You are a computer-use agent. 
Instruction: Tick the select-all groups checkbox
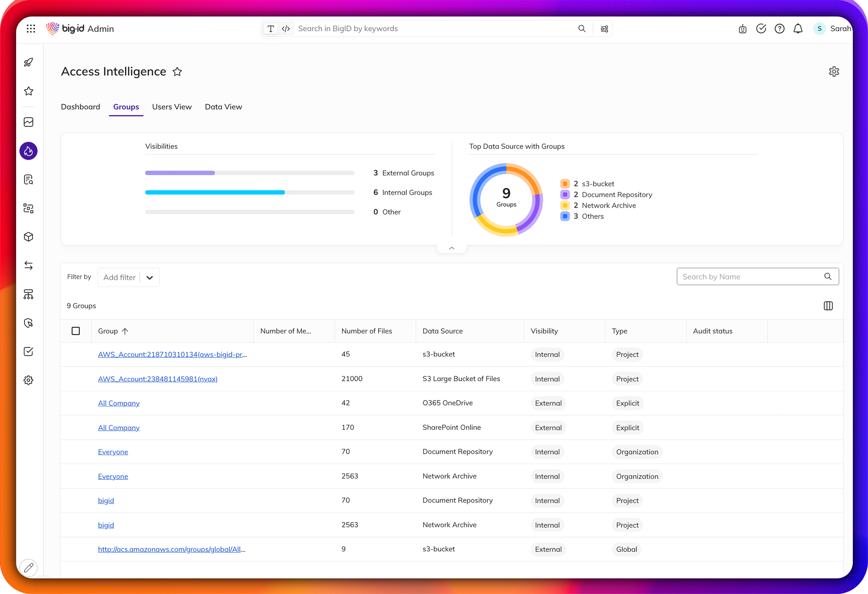(76, 331)
